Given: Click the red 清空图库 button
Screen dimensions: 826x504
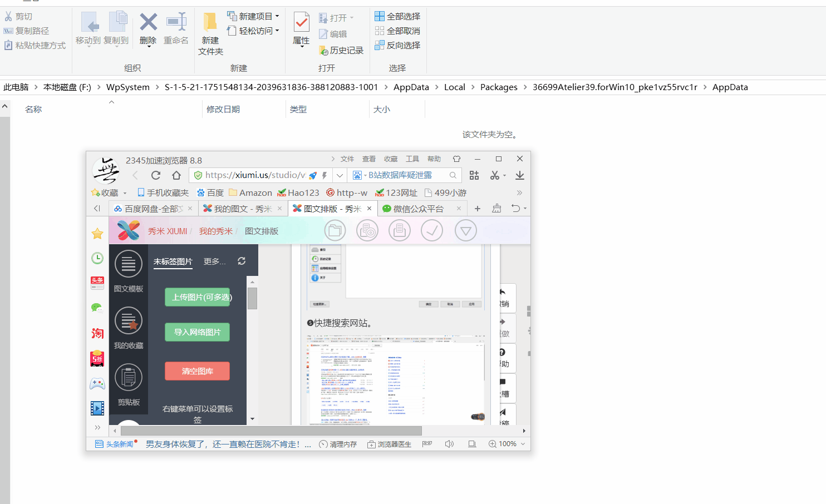Looking at the screenshot, I should (198, 371).
